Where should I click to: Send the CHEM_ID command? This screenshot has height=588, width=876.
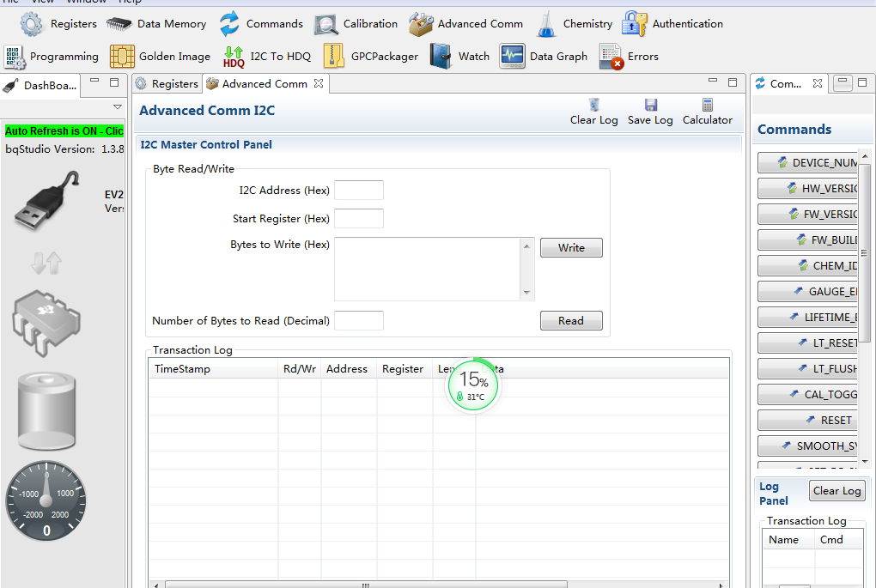click(x=808, y=265)
